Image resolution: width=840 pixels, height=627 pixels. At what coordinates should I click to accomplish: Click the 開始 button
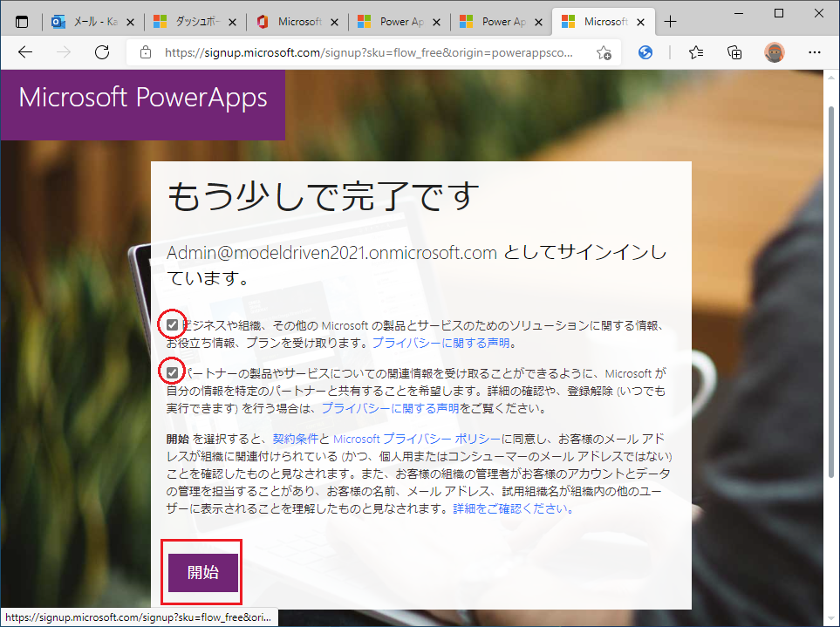click(x=203, y=572)
